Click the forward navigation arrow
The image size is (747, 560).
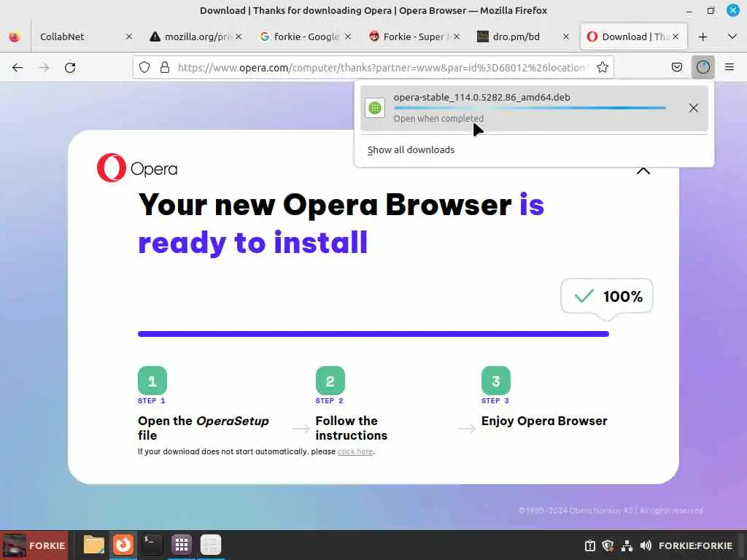coord(44,68)
